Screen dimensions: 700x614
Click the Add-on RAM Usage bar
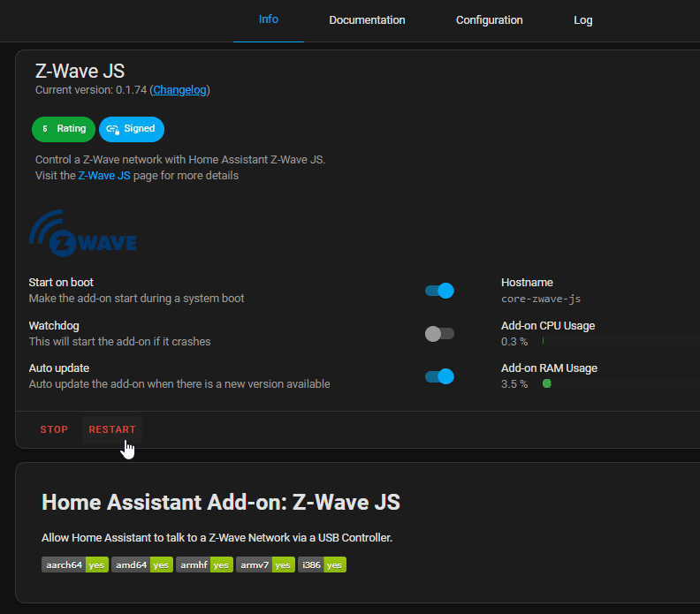click(620, 383)
